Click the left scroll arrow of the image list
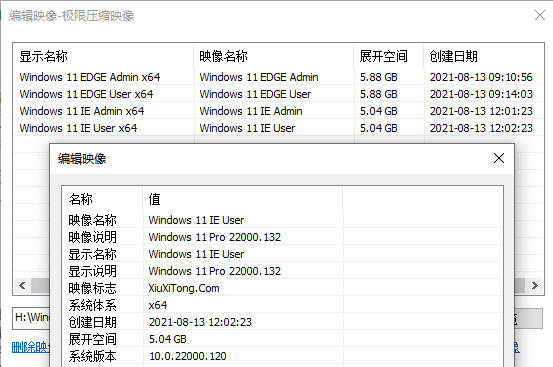The height and width of the screenshot is (367, 553). 22,285
